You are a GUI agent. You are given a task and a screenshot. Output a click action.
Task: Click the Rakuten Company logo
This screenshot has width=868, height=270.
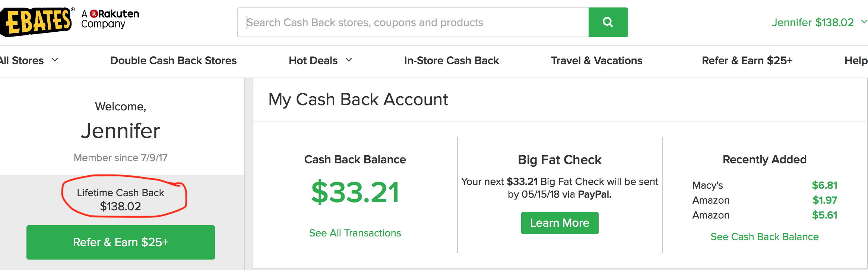click(x=110, y=19)
